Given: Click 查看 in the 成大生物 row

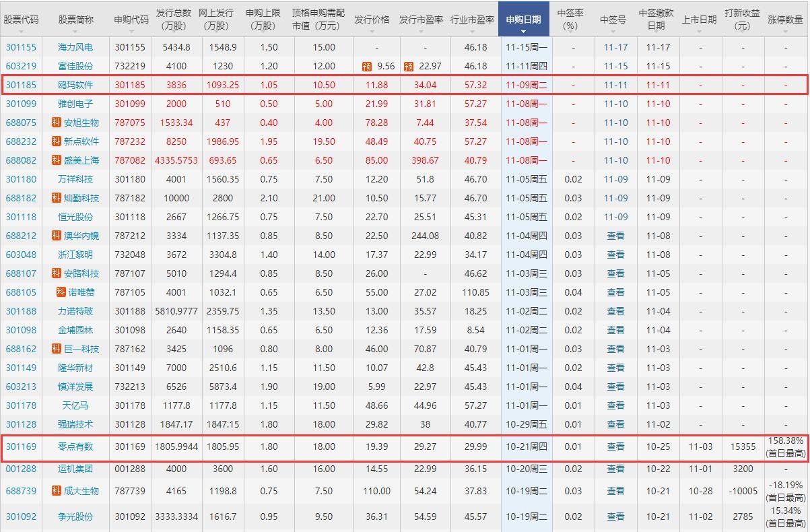Looking at the screenshot, I should tap(615, 491).
